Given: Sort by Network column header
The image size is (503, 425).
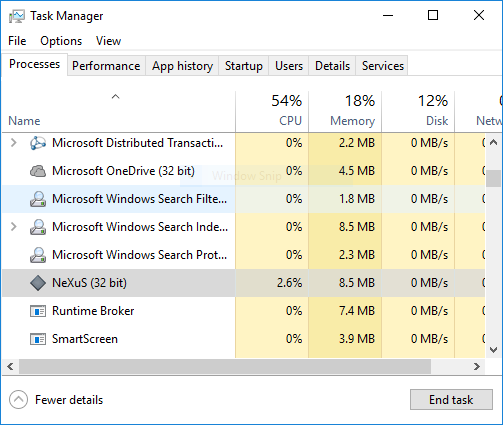Looking at the screenshot, I should (479, 112).
